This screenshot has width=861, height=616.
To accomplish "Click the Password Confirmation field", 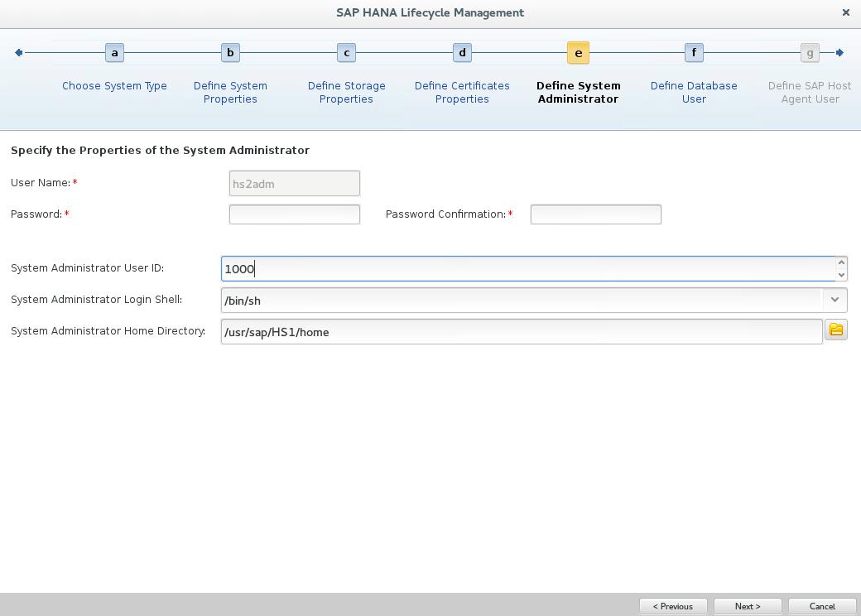I will [x=595, y=214].
